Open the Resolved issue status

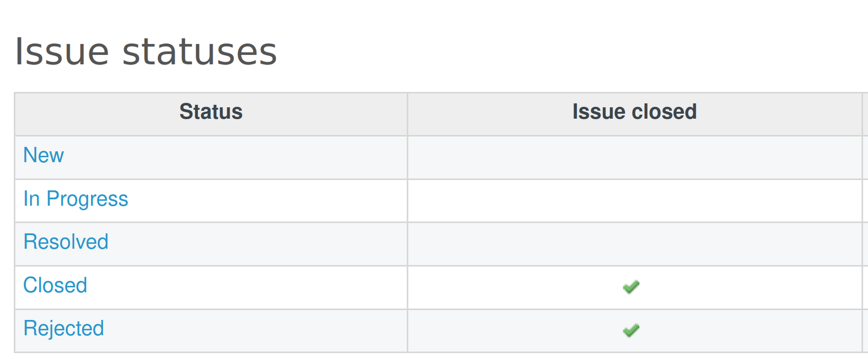point(65,242)
